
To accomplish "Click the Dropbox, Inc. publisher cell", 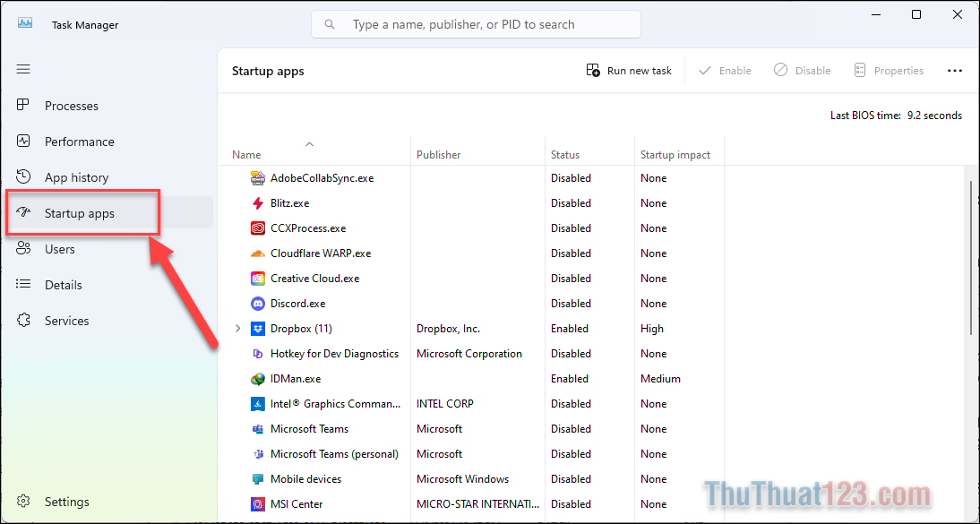I will pyautogui.click(x=448, y=328).
